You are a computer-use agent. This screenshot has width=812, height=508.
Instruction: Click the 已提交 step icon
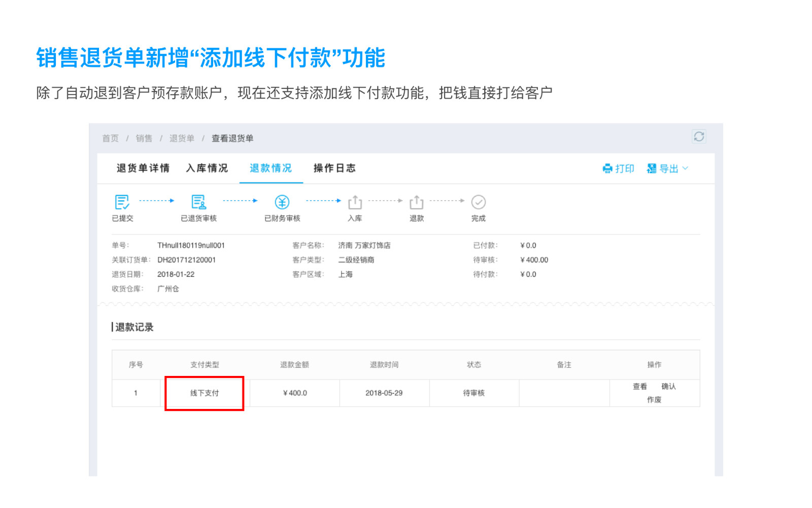point(122,202)
